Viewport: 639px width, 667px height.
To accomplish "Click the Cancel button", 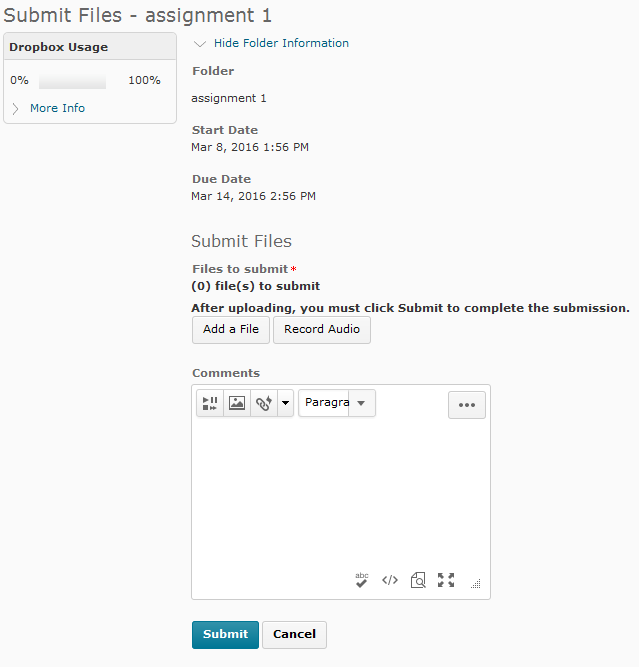I will pos(294,635).
